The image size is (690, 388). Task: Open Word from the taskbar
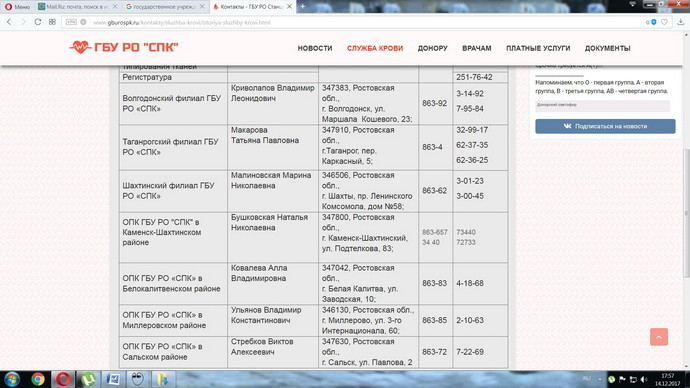coord(113,379)
